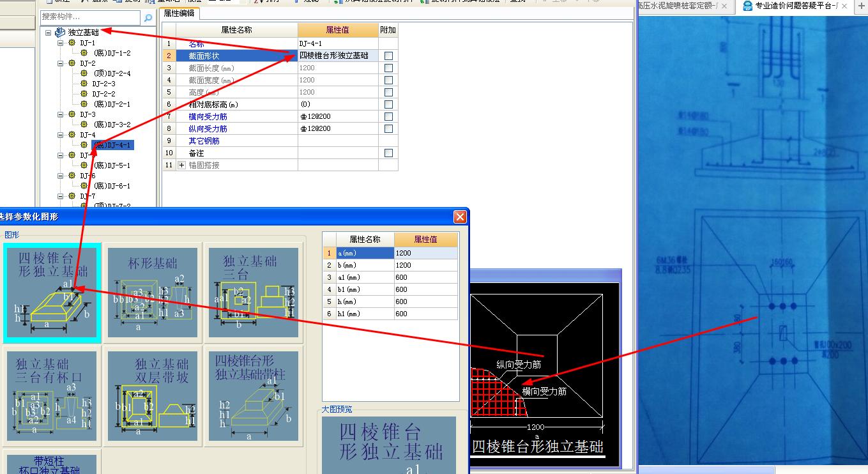Click the search magnifier icon beside 搜索构件
The height and width of the screenshot is (474, 868).
148,17
